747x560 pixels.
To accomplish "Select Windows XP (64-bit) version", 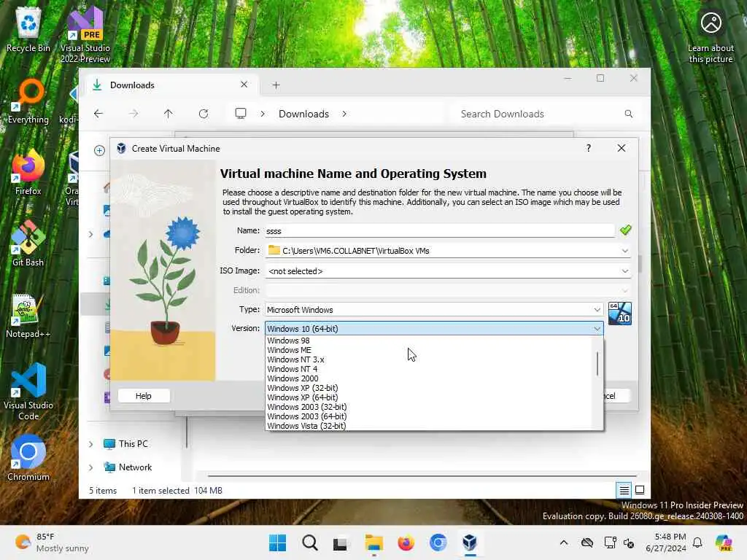I will click(x=429, y=397).
